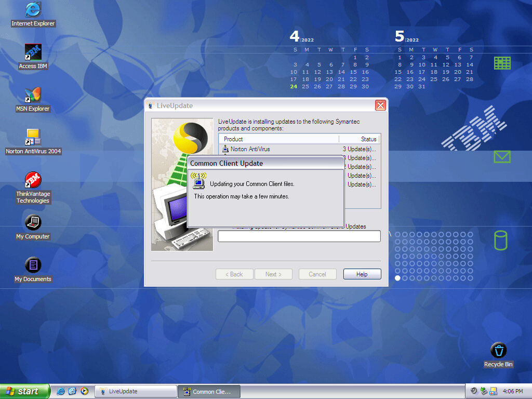Switch to the LiveUpdate taskbar button

[x=136, y=391]
